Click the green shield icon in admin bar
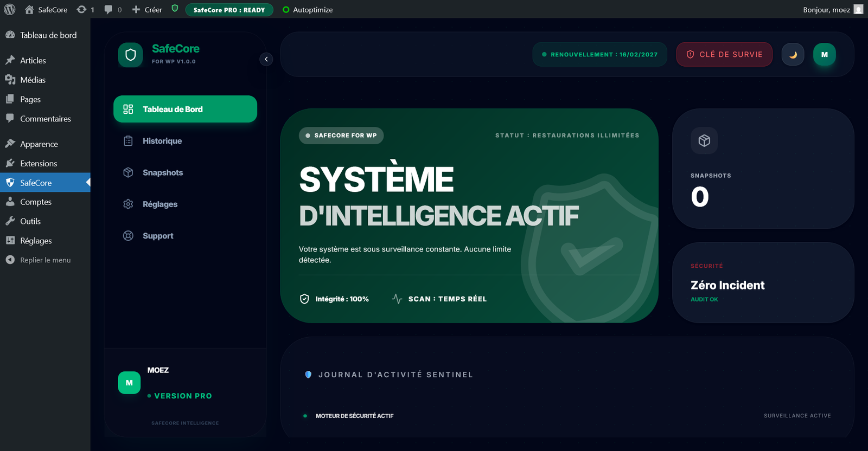The width and height of the screenshot is (868, 451). click(x=175, y=9)
